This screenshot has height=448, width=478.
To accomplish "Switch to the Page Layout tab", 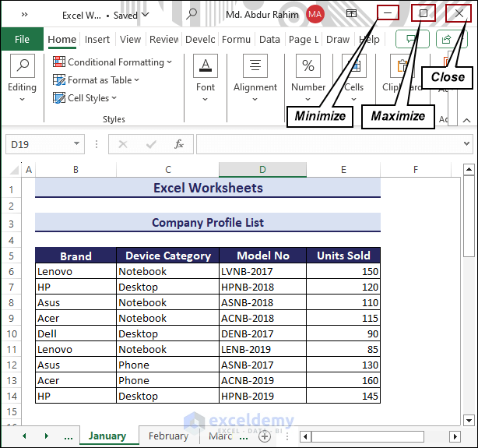I will (x=304, y=40).
